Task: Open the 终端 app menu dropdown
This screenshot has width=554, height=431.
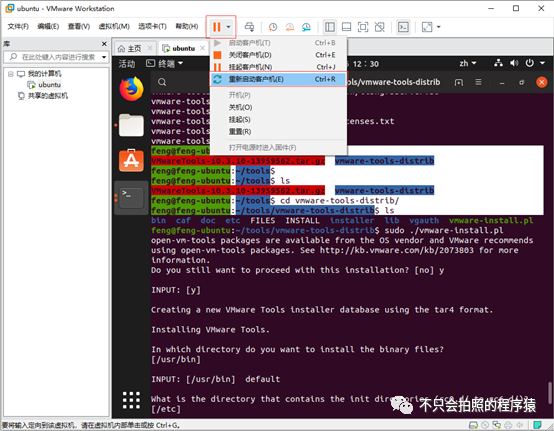Action: (165, 64)
